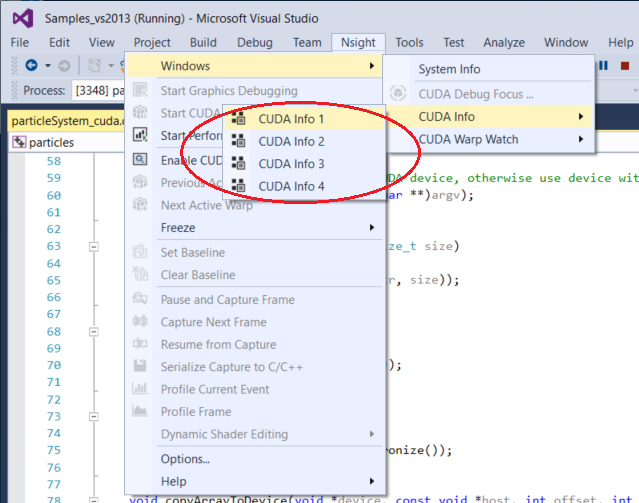This screenshot has width=639, height=503.
Task: Click the Profile Current Event chart icon
Action: tap(140, 388)
